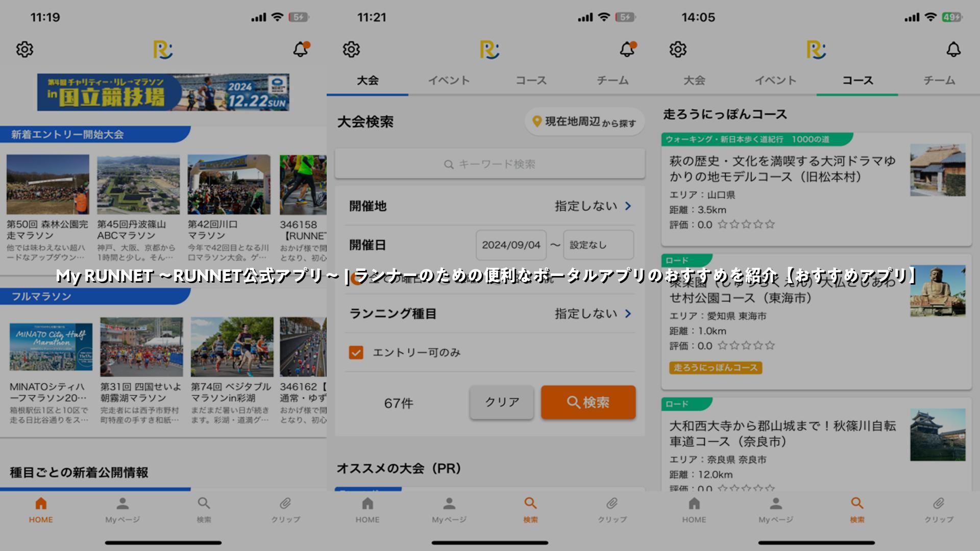Open 大和西大寺から郡山城まで course card title
Viewport: 980px width, 551px height.
[783, 434]
